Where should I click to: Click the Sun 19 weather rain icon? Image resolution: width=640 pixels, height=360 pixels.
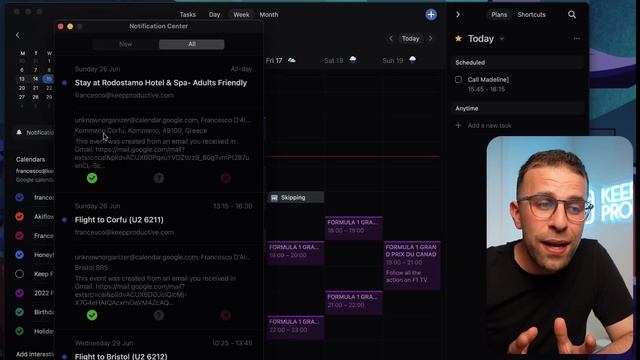pyautogui.click(x=413, y=60)
